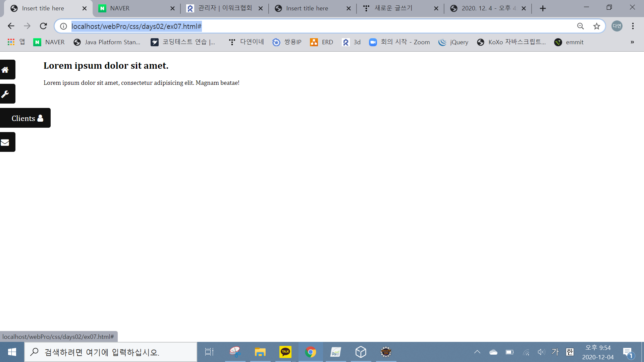This screenshot has width=644, height=362.
Task: Expand hidden bookmarks overflow chevron
Action: pos(632,42)
